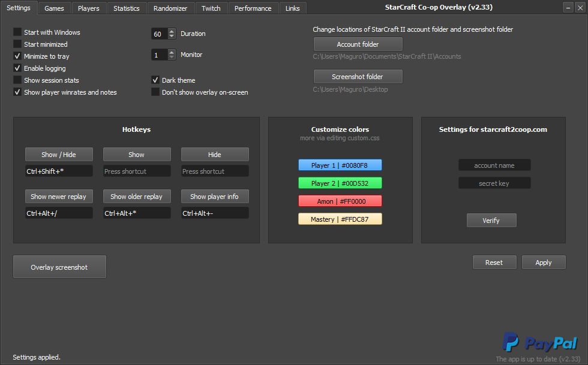Focus the Show hotkey shortcut field
Screen dimensions: 588x365
click(x=137, y=171)
